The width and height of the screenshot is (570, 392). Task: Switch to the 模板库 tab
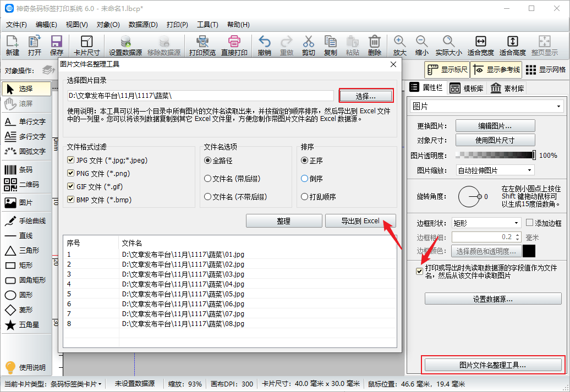point(467,88)
